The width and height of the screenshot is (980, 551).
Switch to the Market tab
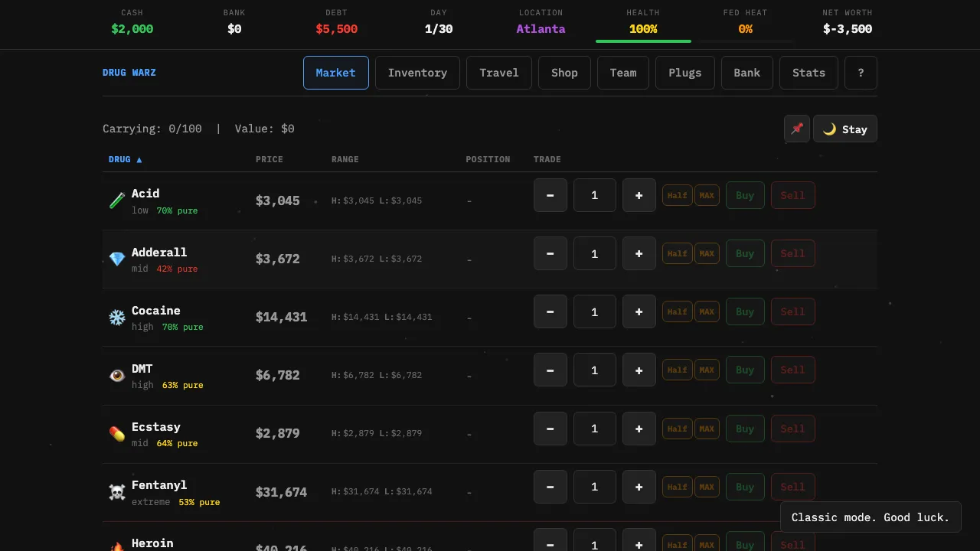point(336,73)
